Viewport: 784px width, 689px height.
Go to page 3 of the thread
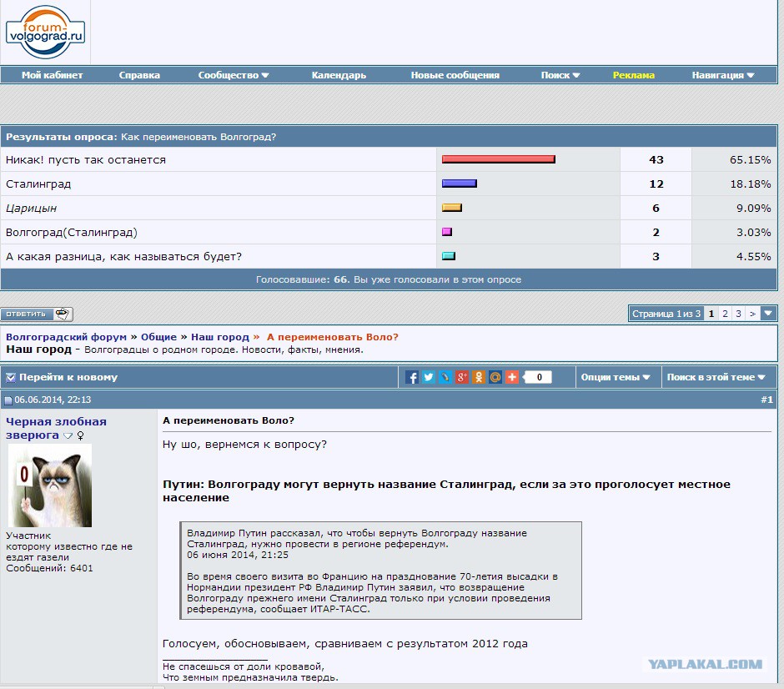tap(738, 314)
